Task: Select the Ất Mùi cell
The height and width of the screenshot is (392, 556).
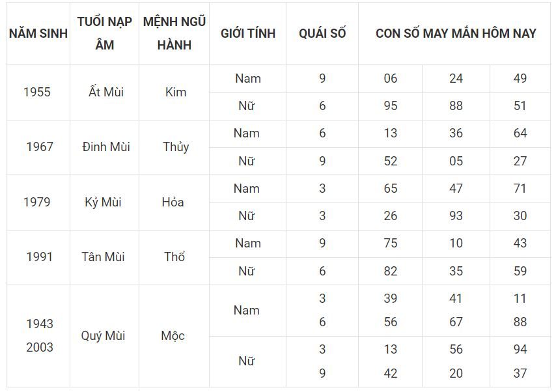Action: tap(105, 92)
